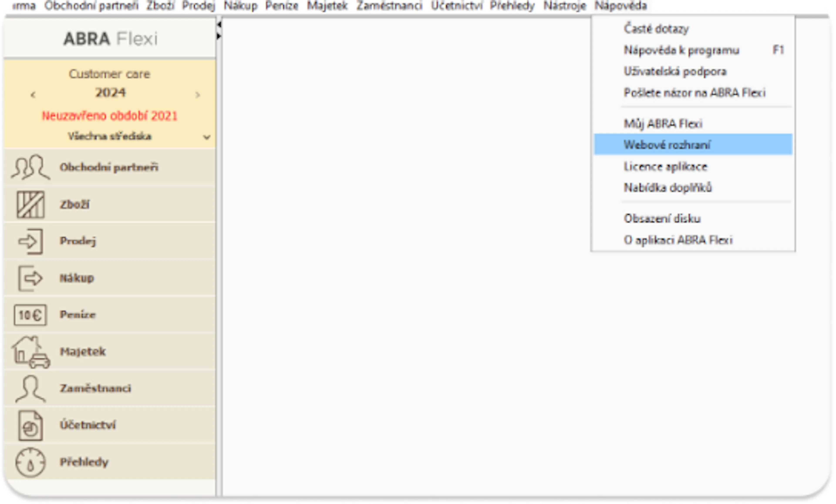
Task: Open the Přehledy sidebar section label
Action: [84, 462]
